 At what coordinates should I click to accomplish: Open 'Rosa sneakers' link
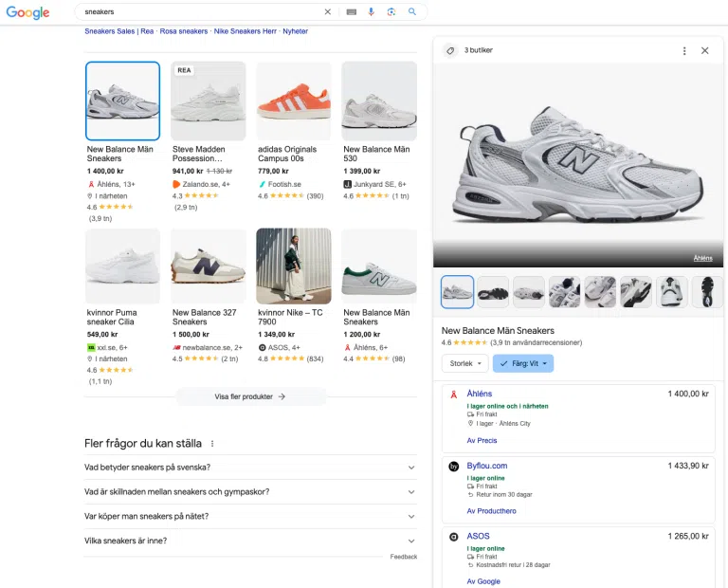(x=184, y=31)
